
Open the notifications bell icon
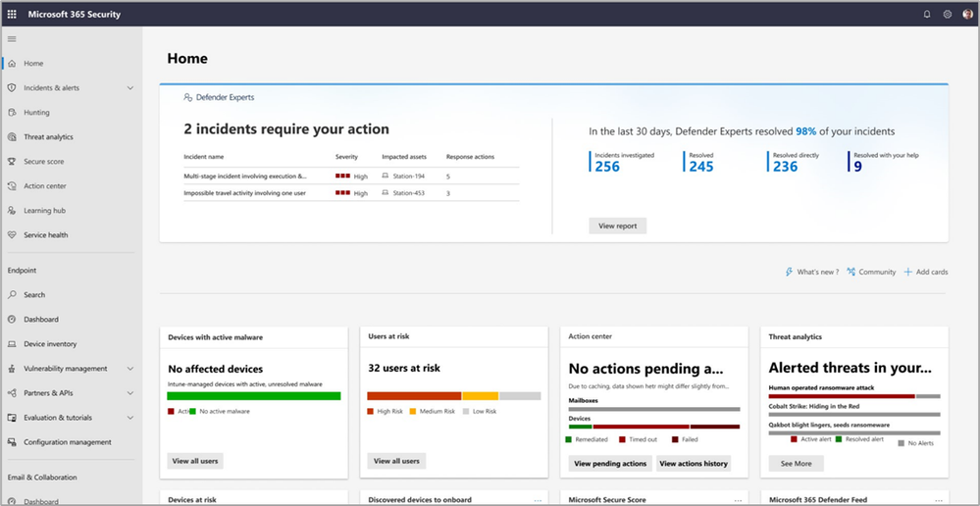[x=926, y=14]
